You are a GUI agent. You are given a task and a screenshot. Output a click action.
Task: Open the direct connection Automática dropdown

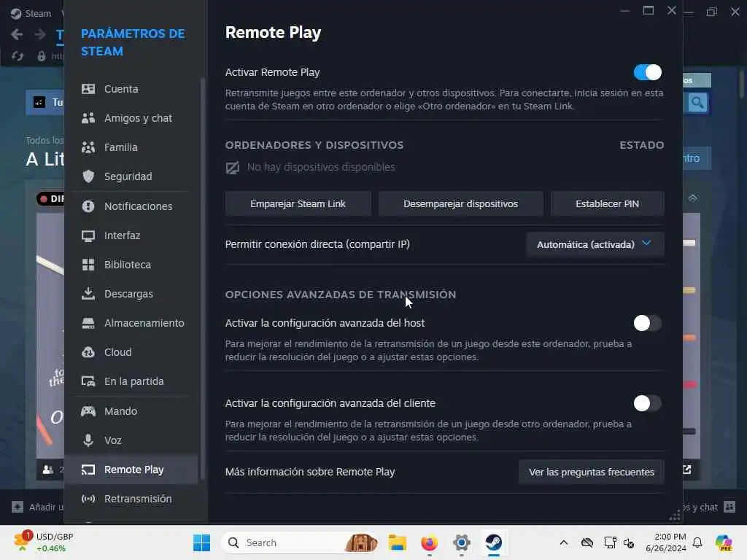coord(595,244)
